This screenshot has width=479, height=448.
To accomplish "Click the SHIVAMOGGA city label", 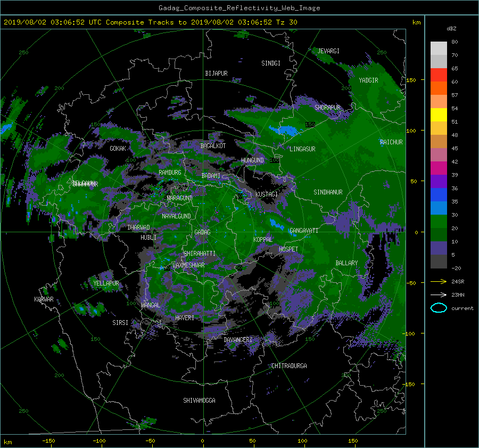I will click(x=199, y=401).
